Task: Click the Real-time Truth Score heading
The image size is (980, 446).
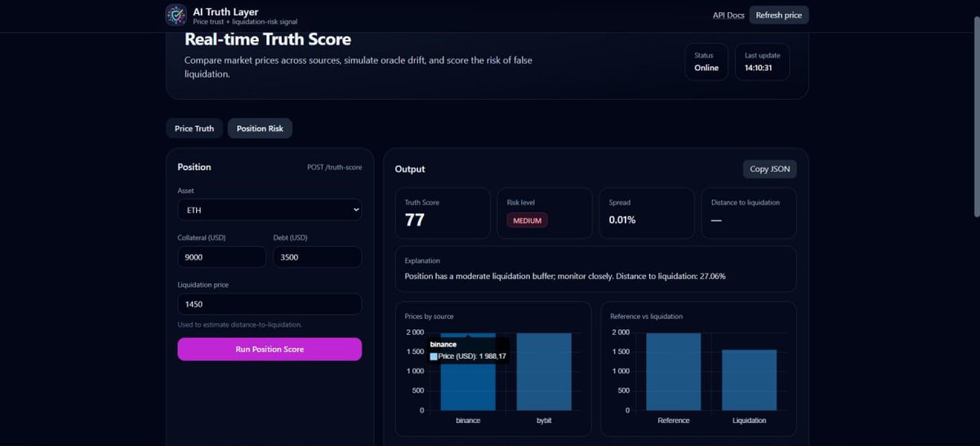Action: point(268,39)
